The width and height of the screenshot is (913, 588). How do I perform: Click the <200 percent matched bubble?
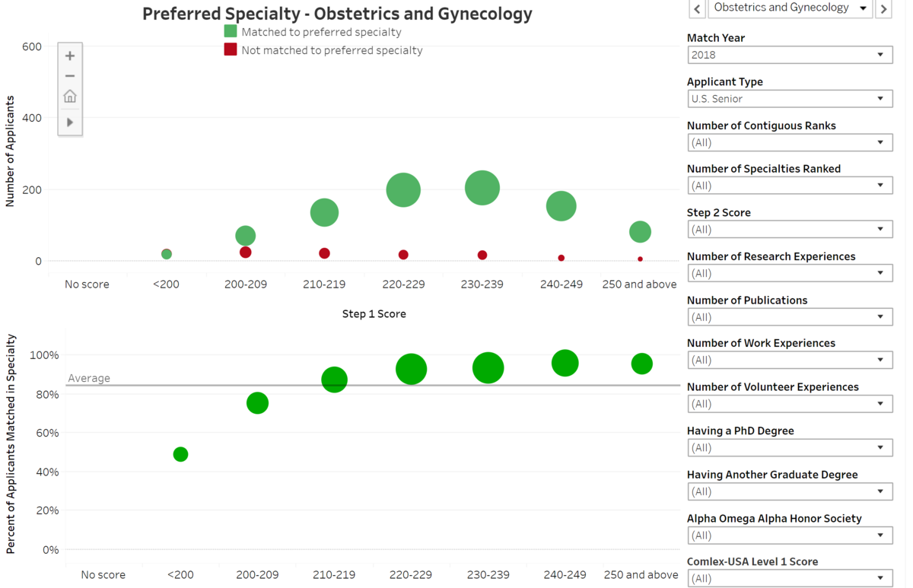(x=180, y=454)
